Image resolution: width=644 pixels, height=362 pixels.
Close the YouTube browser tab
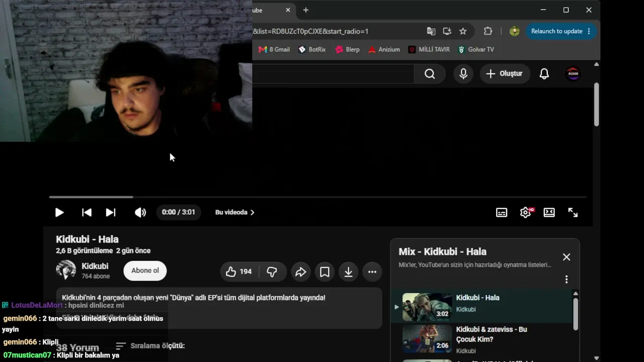[288, 10]
